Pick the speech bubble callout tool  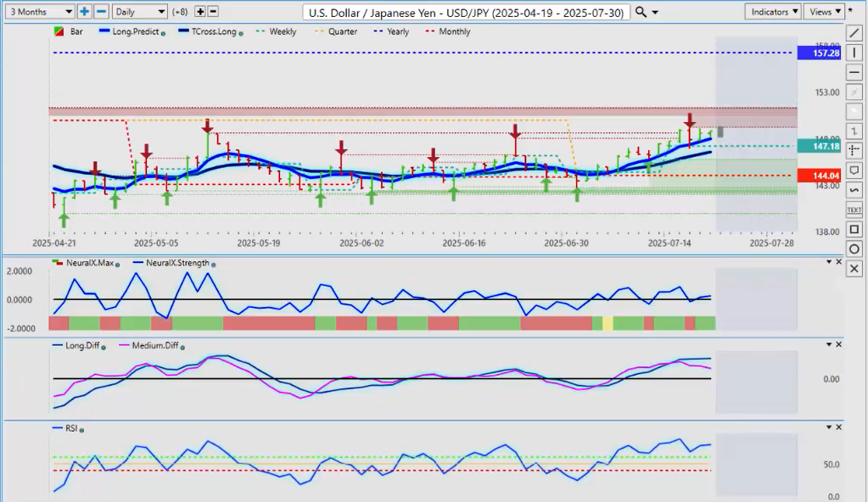(x=854, y=170)
